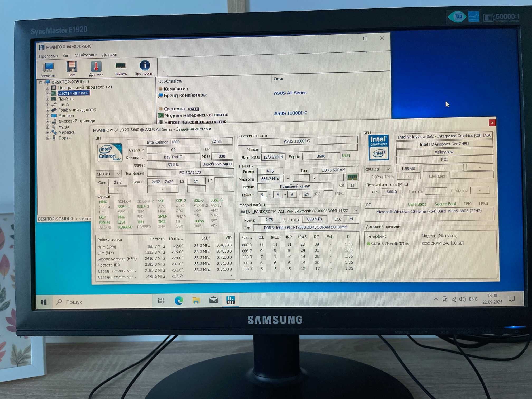This screenshot has height=399, width=532.
Task: Open the Mail app on taskbar
Action: 213,300
